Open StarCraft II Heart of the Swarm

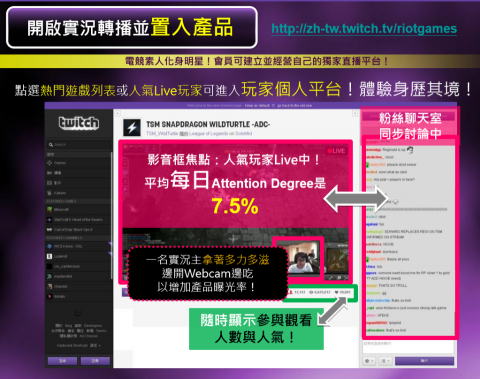point(78,220)
